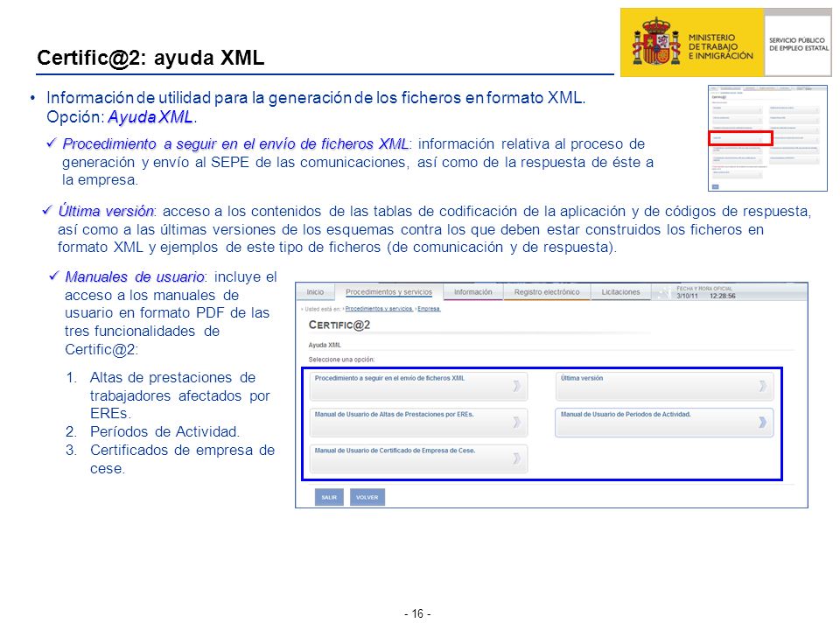840x630 pixels.
Task: Open Manual de Usuario de Certificado de Empresa de Cese
Action: click(x=418, y=459)
